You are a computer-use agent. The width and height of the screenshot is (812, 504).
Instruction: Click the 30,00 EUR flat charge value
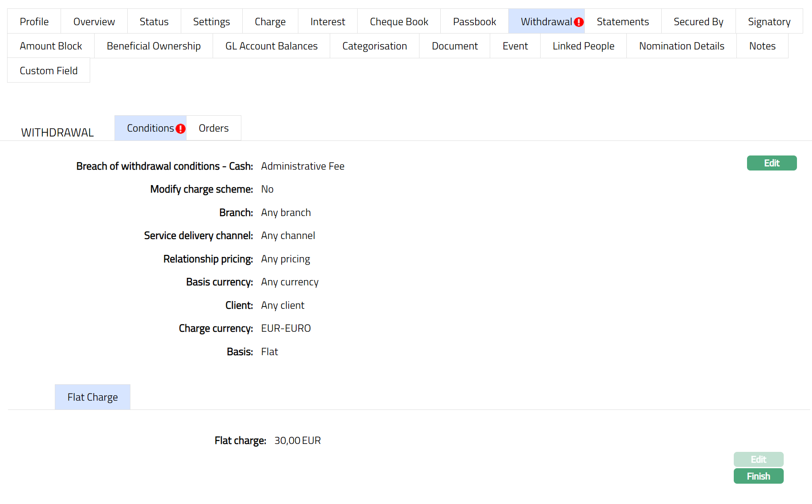pos(297,440)
